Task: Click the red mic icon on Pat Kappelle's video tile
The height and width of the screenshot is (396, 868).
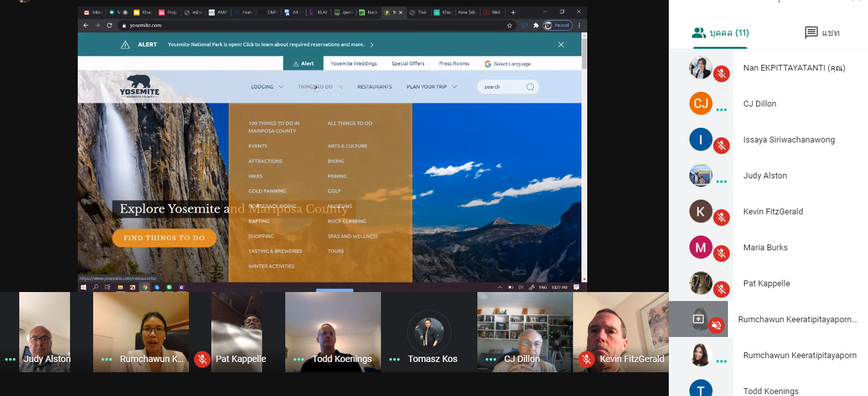Action: point(202,359)
